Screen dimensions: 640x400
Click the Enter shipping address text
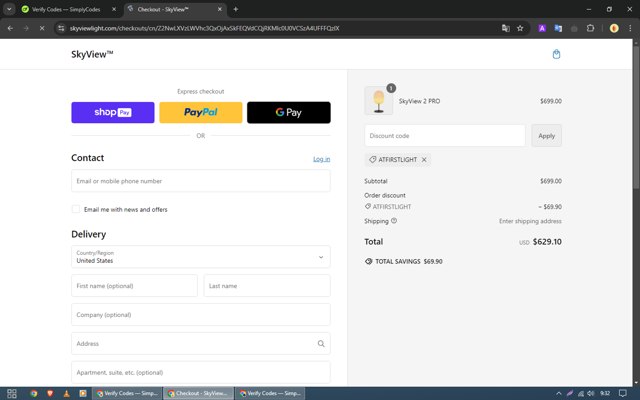(x=530, y=221)
